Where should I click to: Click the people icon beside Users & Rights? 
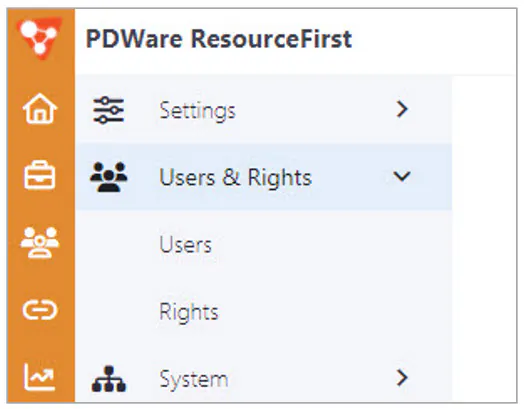[109, 177]
